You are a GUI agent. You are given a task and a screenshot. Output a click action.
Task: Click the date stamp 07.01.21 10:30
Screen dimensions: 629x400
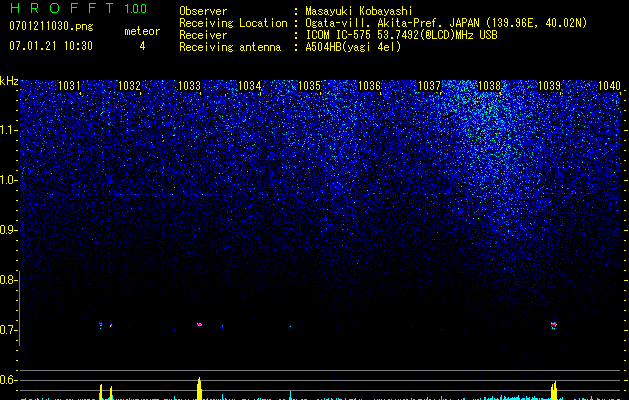(x=51, y=46)
